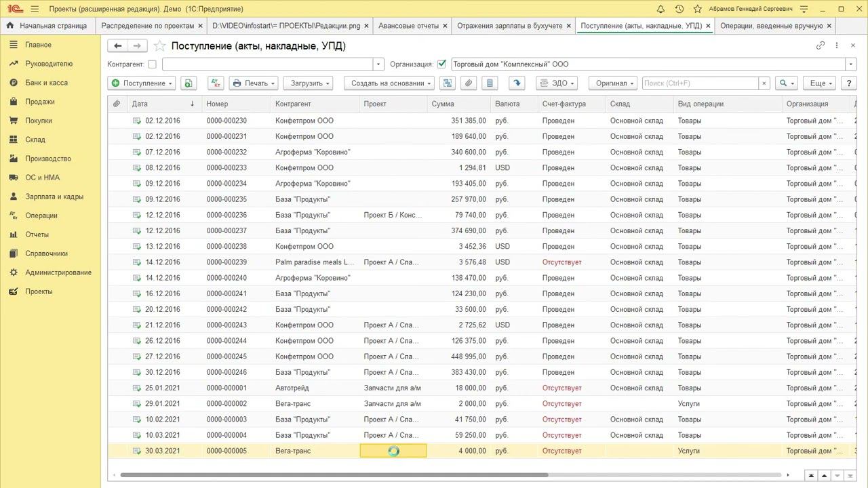
Task: Add page to favorites with star icon
Action: point(160,46)
